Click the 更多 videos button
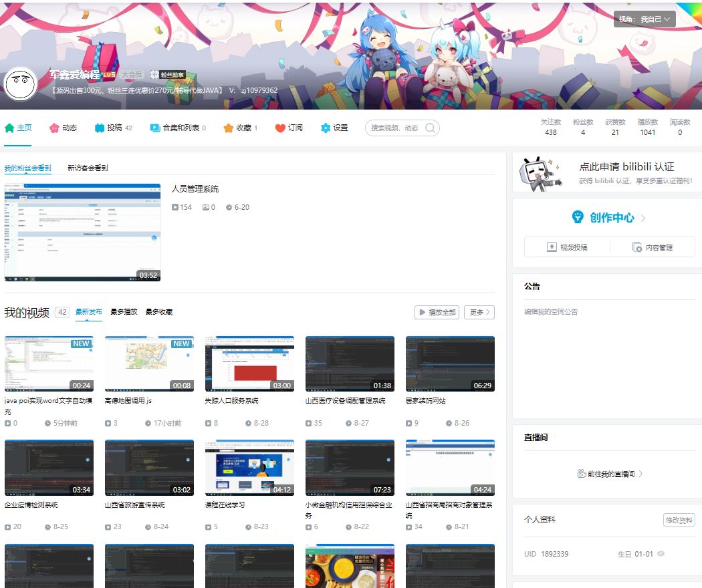This screenshot has width=702, height=588. (479, 312)
